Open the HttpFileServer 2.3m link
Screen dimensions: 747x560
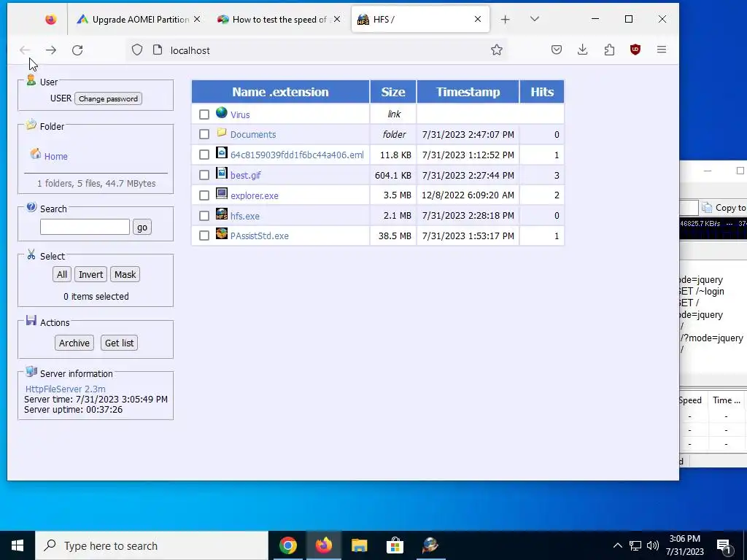65,389
